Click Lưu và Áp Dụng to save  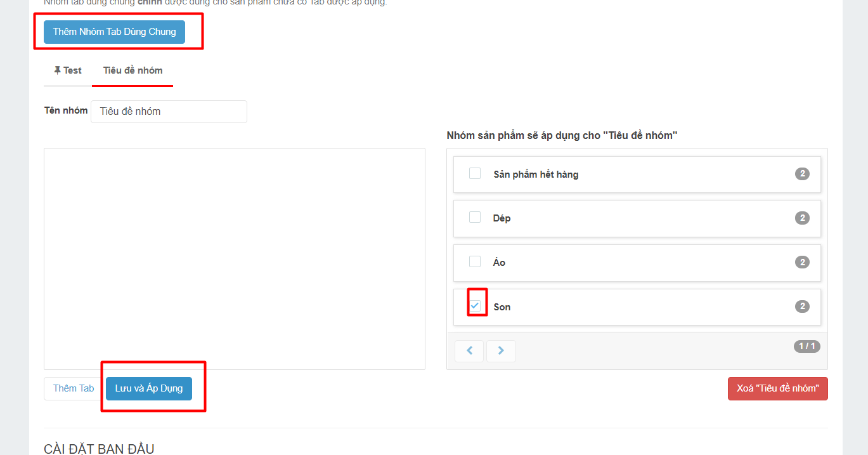click(x=149, y=388)
